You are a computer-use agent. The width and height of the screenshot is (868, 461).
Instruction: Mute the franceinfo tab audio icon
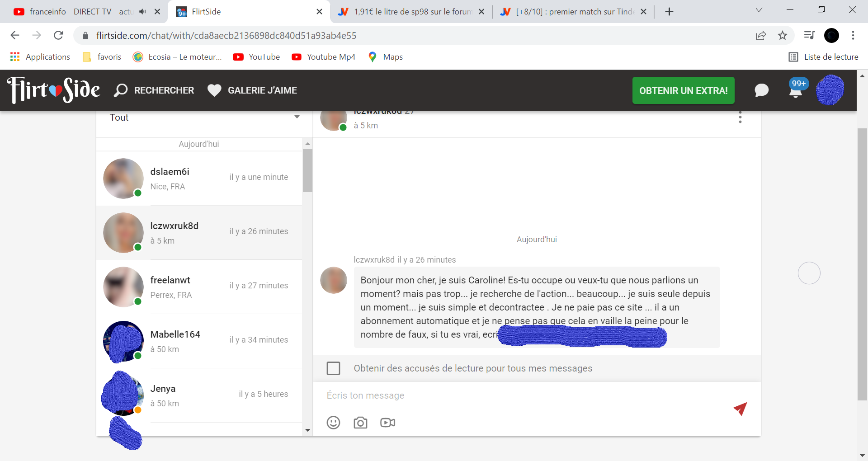[143, 12]
